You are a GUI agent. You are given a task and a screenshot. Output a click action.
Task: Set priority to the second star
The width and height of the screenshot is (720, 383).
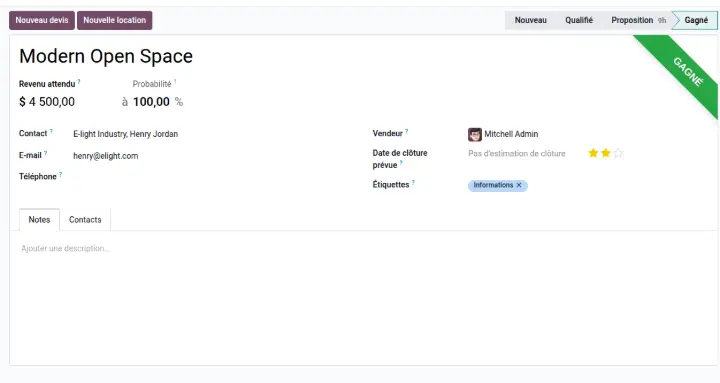pos(606,153)
